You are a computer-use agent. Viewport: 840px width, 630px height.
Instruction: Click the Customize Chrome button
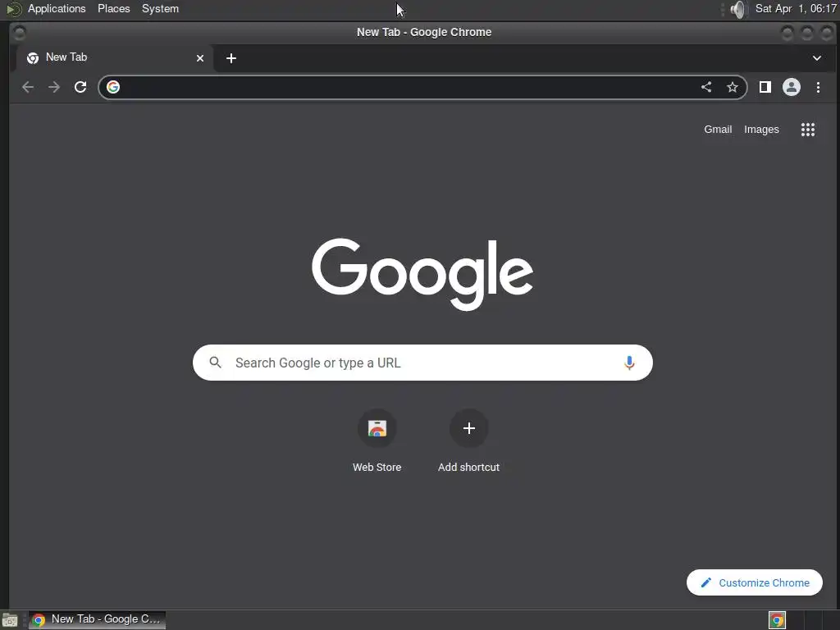755,582
